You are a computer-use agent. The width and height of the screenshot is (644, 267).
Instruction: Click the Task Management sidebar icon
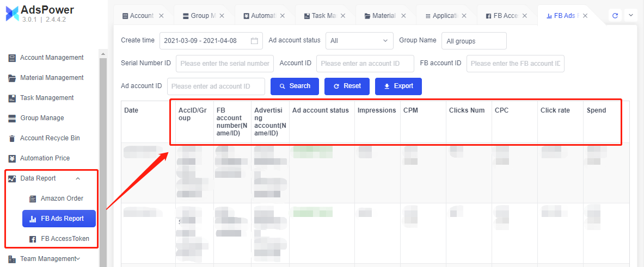point(12,98)
